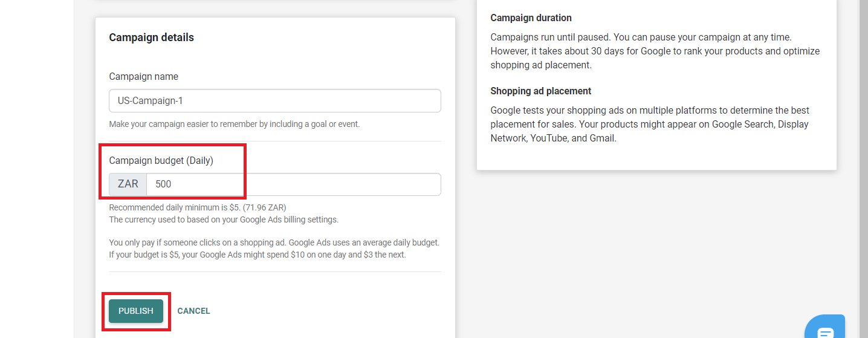This screenshot has height=338, width=868.
Task: Click the "Campaign budget (Daily)" label
Action: (x=161, y=160)
